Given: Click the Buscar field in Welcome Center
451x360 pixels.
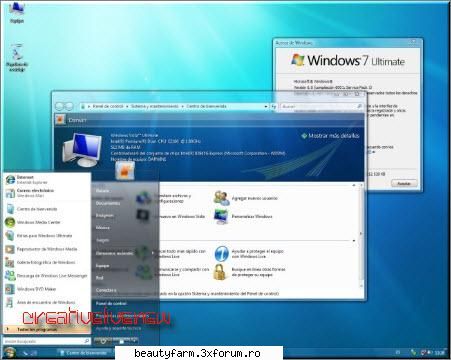Looking at the screenshot, I should click(321, 106).
